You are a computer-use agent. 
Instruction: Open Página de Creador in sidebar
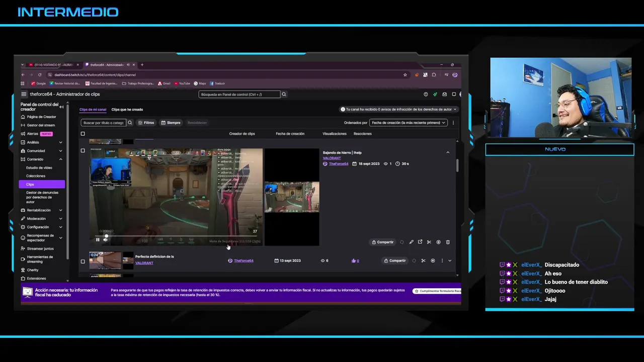(x=41, y=117)
